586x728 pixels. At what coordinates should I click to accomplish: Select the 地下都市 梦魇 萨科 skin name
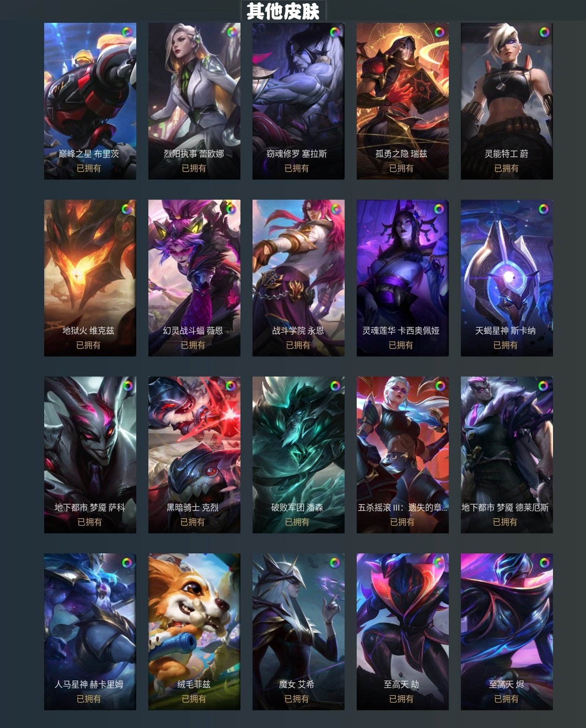(x=90, y=507)
